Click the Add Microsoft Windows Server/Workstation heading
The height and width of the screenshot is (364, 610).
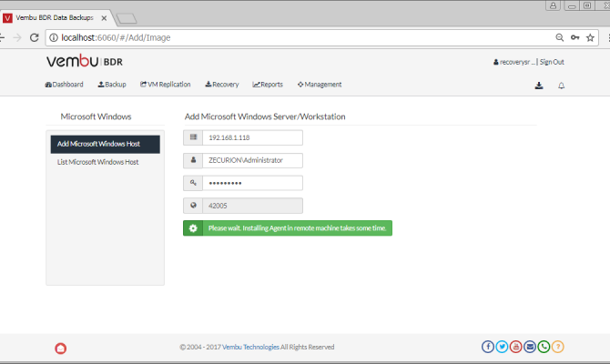point(265,116)
